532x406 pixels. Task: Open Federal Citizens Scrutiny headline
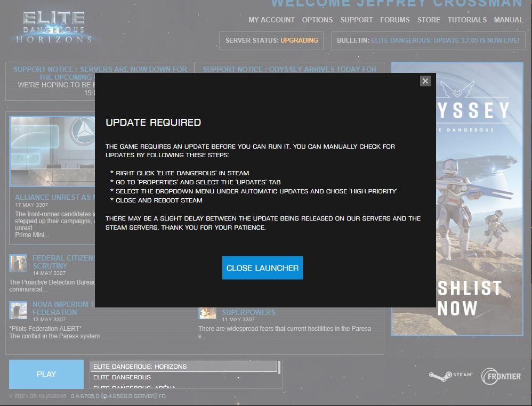pyautogui.click(x=64, y=262)
